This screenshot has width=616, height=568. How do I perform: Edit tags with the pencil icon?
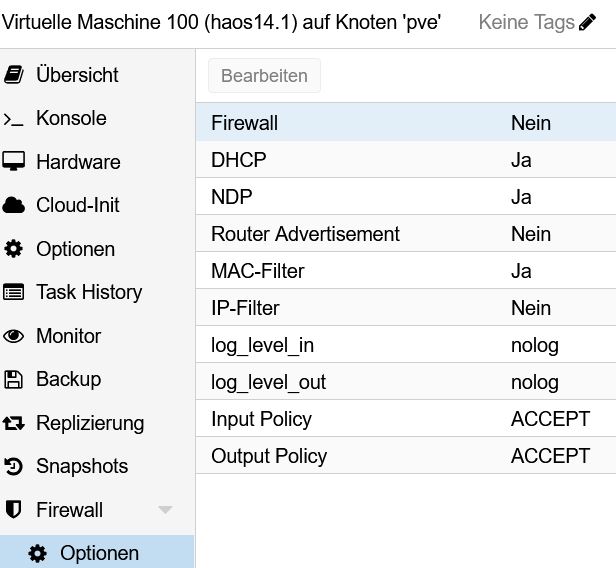pos(587,22)
